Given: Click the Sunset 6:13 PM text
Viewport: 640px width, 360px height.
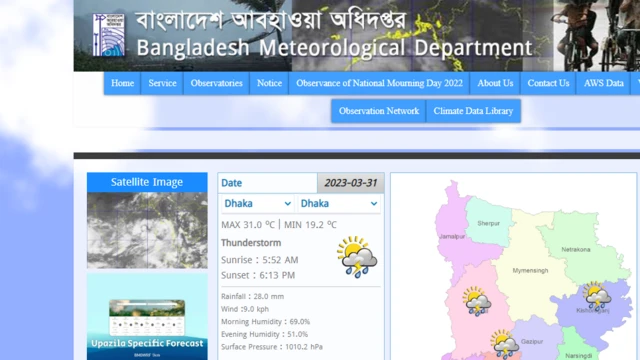Looking at the screenshot, I should (258, 276).
